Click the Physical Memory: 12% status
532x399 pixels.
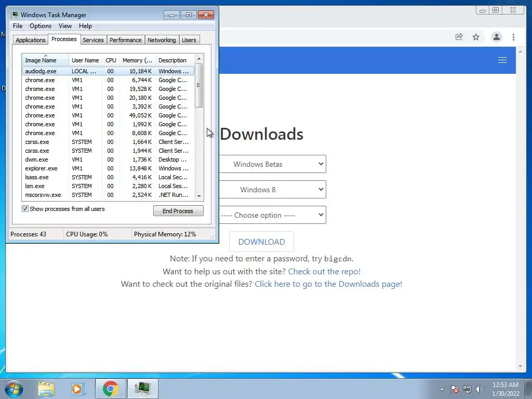coord(165,234)
